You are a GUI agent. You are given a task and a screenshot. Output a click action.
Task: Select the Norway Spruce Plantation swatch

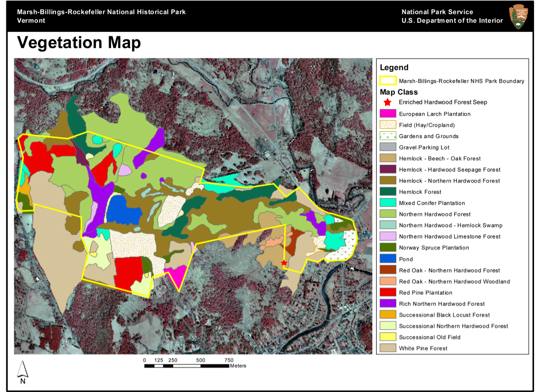click(388, 247)
